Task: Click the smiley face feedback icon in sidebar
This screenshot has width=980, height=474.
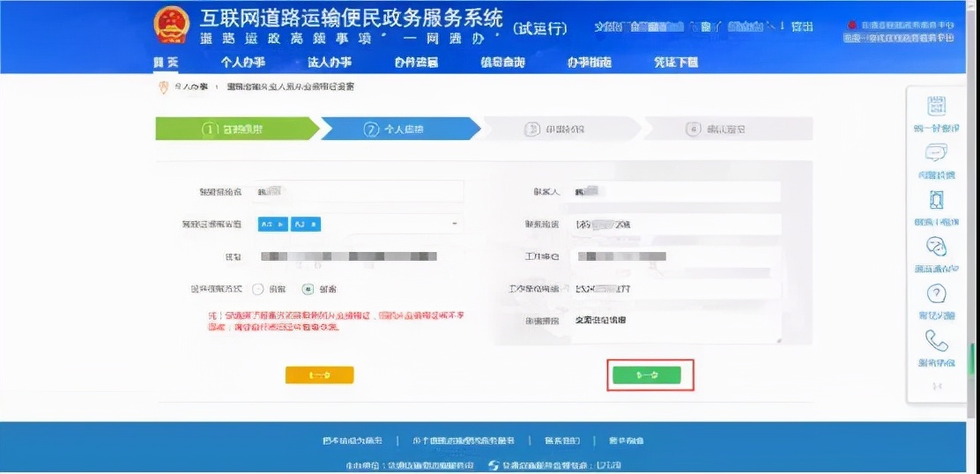Action: [x=936, y=247]
